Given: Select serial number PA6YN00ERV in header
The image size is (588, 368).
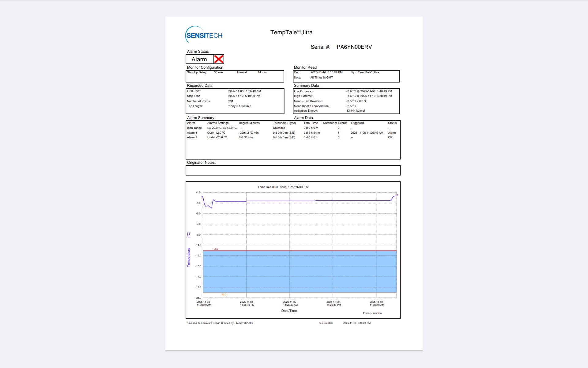Looking at the screenshot, I should click(354, 47).
